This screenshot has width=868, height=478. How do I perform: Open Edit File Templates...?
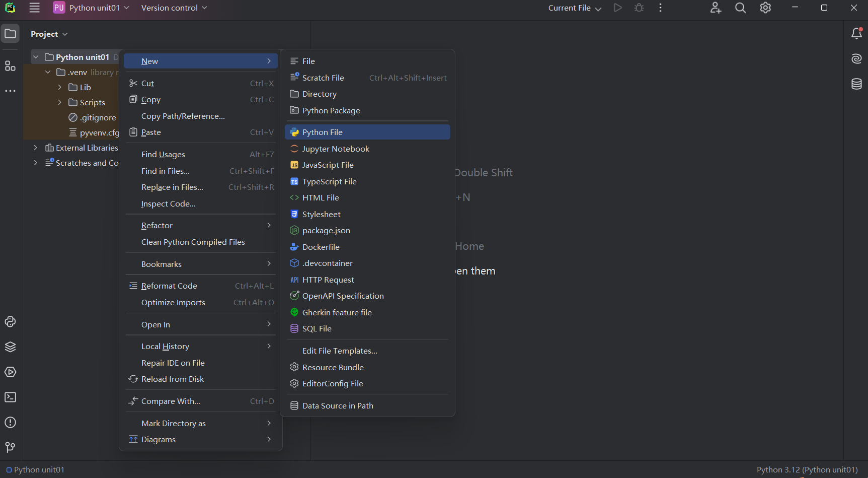[x=367, y=351]
